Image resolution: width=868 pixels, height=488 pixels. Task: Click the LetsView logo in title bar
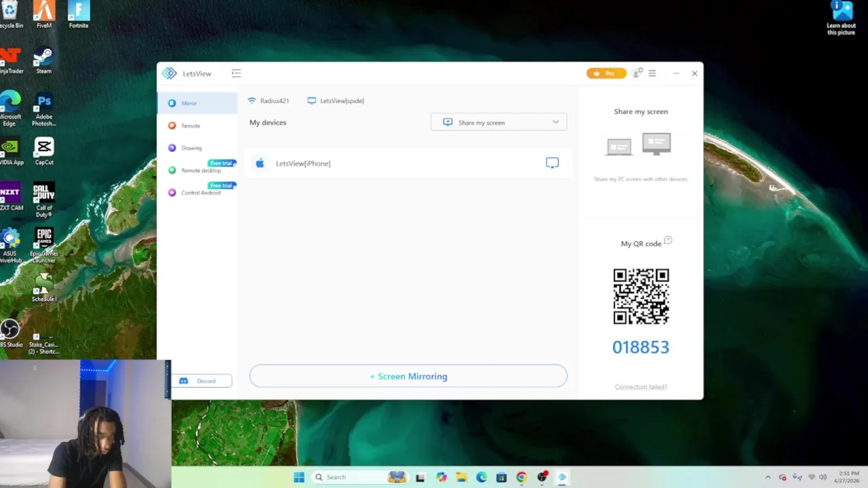(x=170, y=73)
